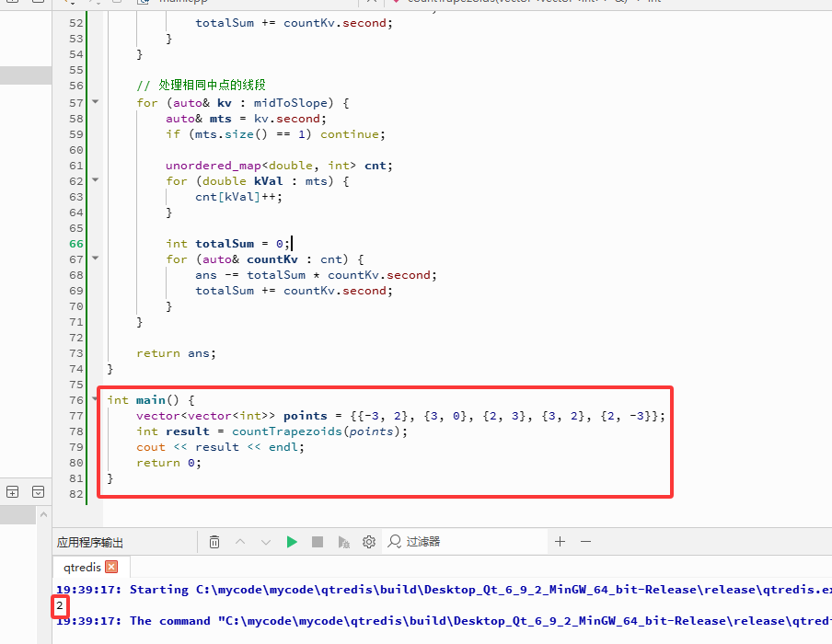This screenshot has width=832, height=644.
Task: Click 'countTrapezoids' call on line 78
Action: (x=287, y=431)
